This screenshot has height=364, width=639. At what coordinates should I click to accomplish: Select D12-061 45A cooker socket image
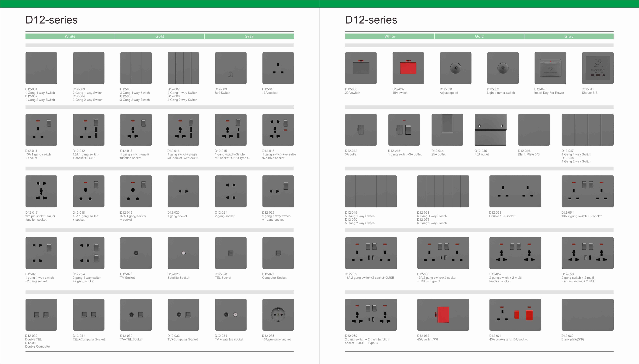pos(515,314)
